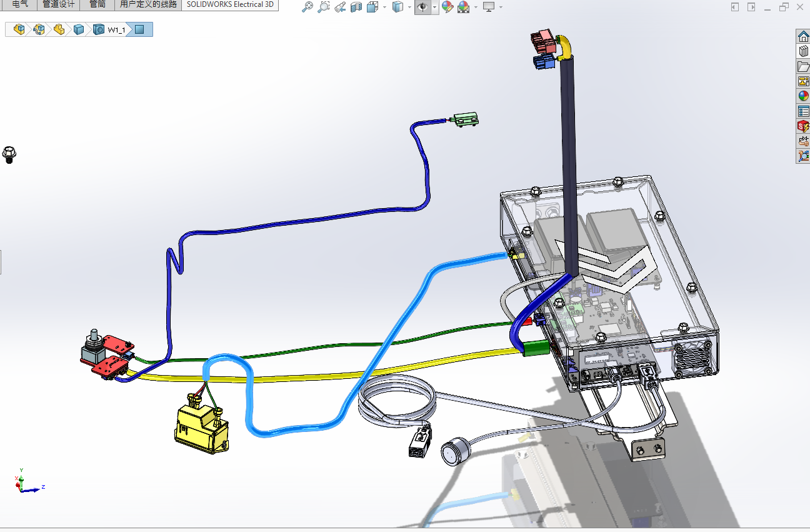Select the Zoom to Area tool
This screenshot has height=532, width=810.
click(323, 8)
